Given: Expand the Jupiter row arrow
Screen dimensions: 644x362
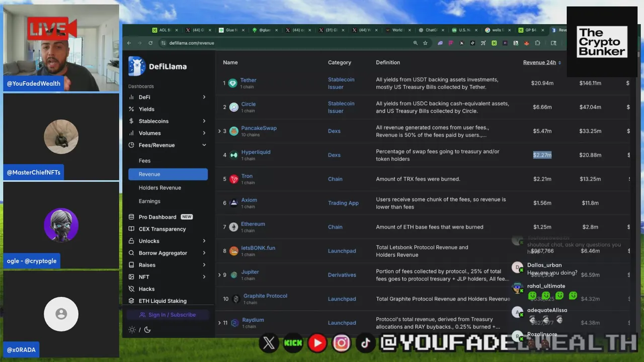Looking at the screenshot, I should point(219,275).
